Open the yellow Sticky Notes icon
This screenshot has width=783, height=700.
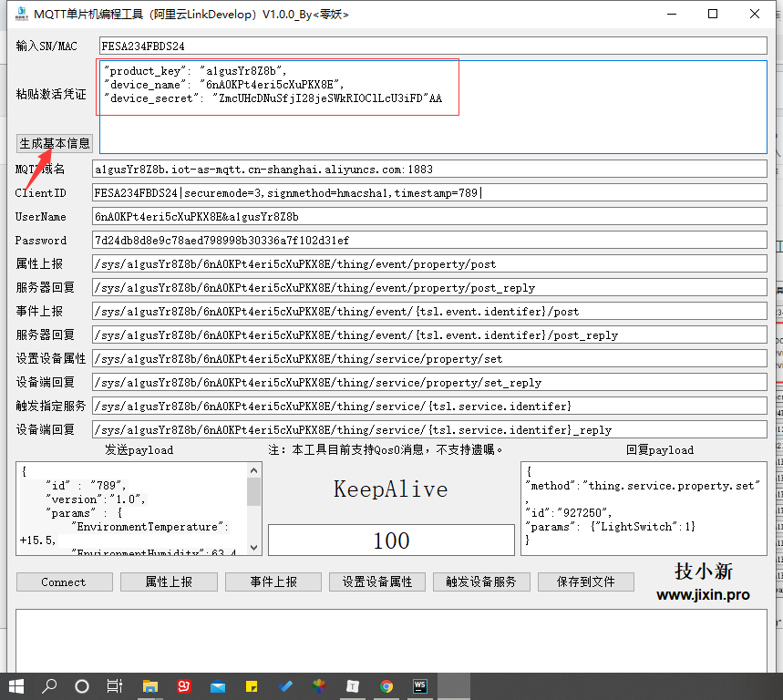(x=252, y=687)
